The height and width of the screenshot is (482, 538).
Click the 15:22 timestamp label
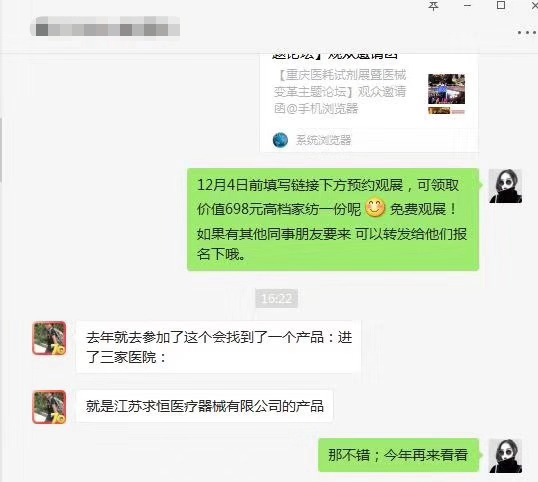277,298
